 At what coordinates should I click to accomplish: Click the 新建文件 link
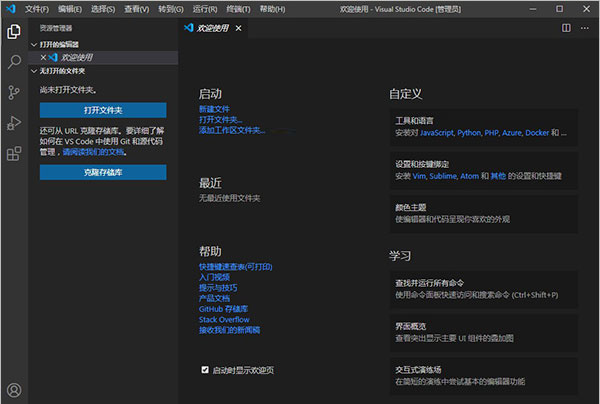point(214,109)
